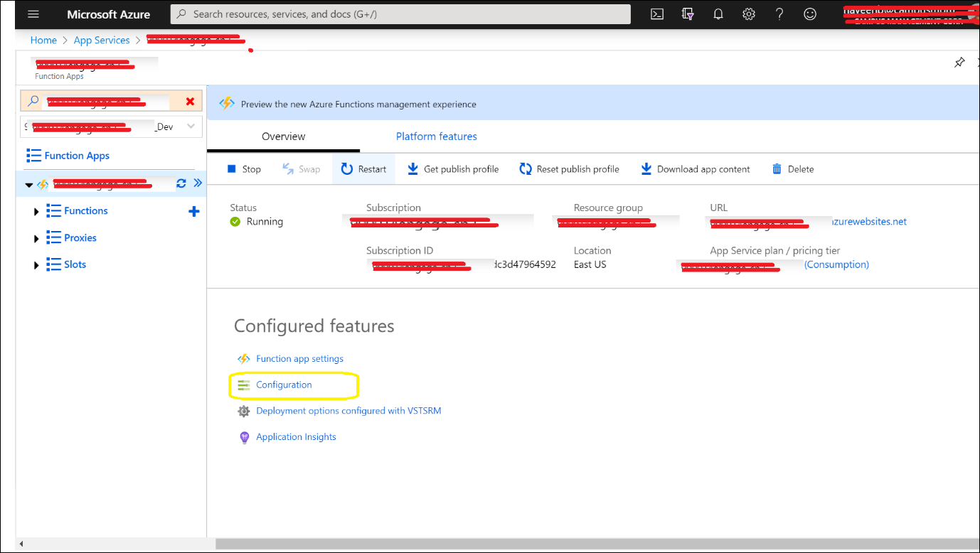Pin this blade to the dashboard
The width and height of the screenshot is (980, 553).
pyautogui.click(x=959, y=63)
